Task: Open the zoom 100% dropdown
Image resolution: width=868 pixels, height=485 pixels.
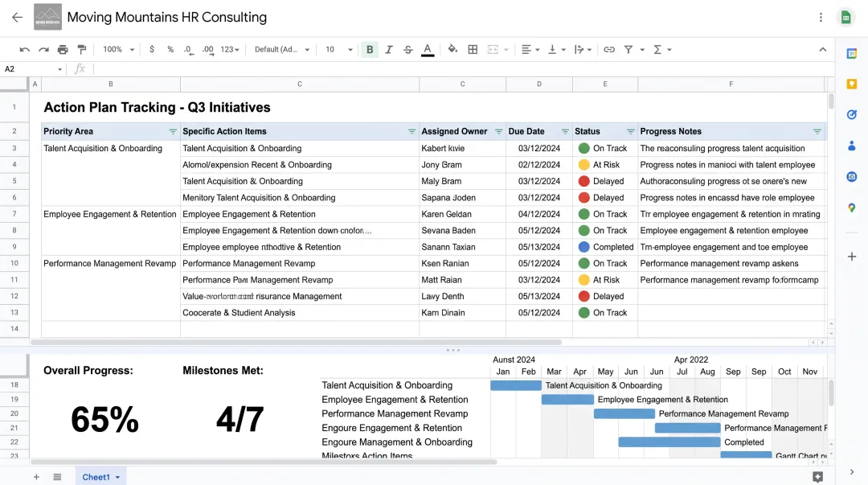Action: click(118, 50)
